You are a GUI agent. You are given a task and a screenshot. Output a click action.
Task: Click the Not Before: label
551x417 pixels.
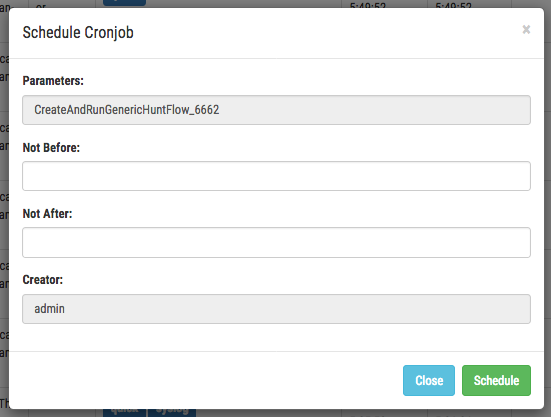tap(51, 148)
